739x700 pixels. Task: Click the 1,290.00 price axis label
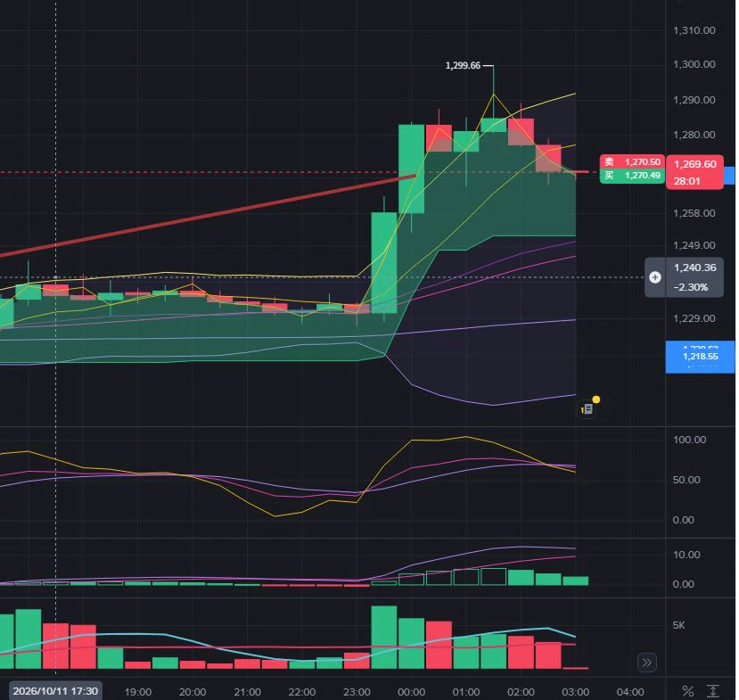(694, 100)
